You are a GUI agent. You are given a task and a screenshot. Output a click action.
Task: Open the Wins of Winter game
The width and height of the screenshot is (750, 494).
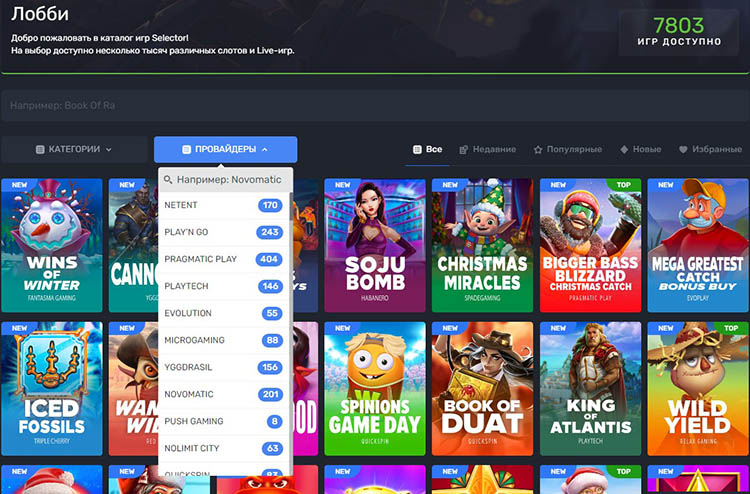[x=52, y=245]
